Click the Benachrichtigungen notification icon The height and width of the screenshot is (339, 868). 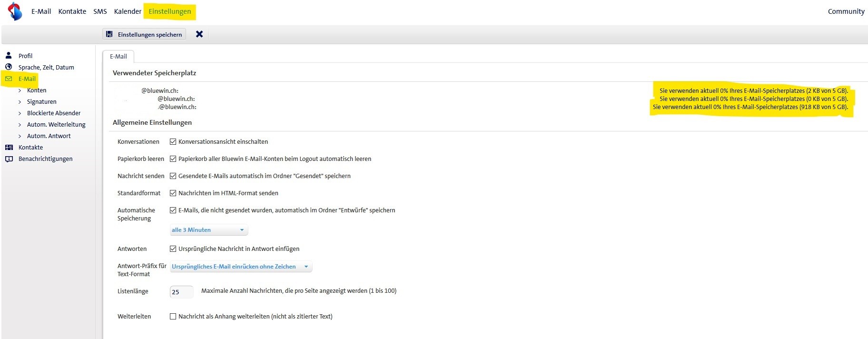point(9,159)
